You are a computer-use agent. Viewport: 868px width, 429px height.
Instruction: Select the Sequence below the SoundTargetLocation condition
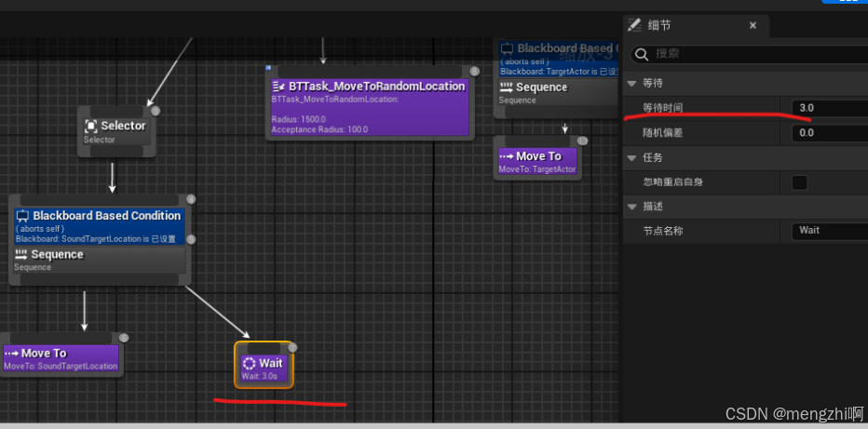point(99,260)
